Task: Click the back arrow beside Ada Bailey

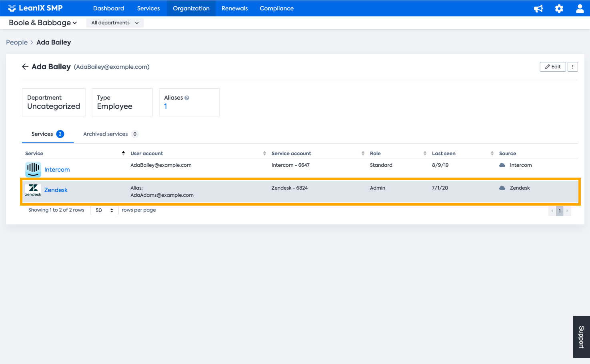Action: click(25, 67)
